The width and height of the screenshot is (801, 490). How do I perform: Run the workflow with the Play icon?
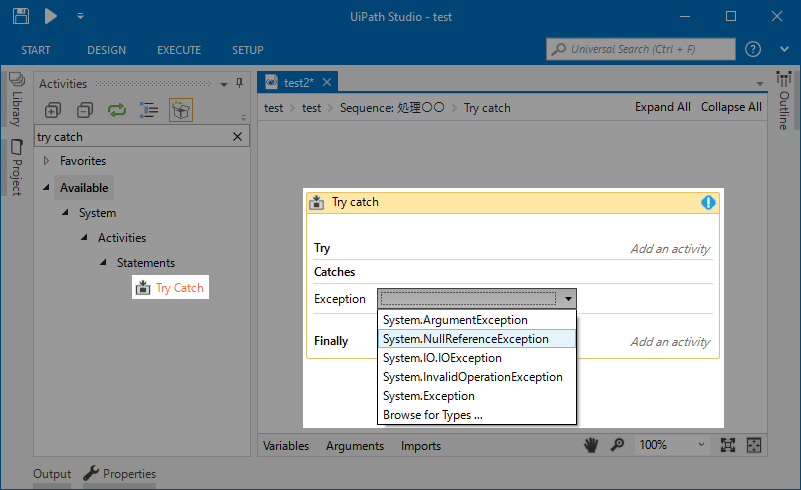51,16
